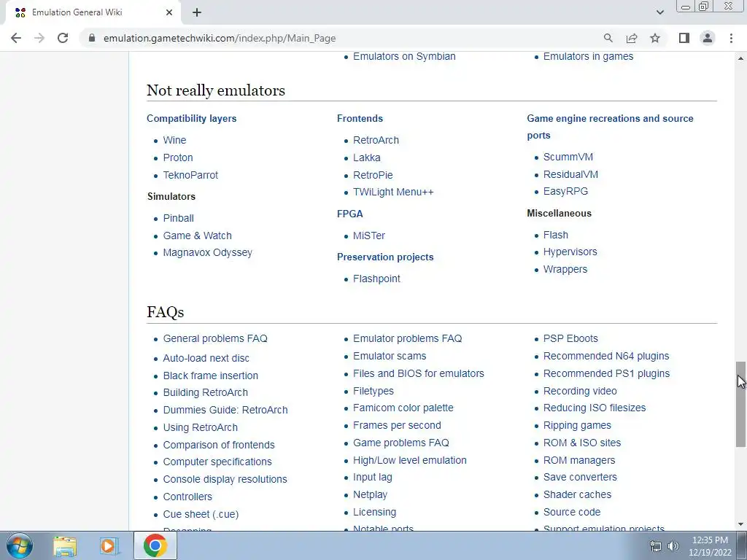The image size is (747, 560).
Task: Click the zoom magnifier icon in address bar
Action: click(x=608, y=38)
